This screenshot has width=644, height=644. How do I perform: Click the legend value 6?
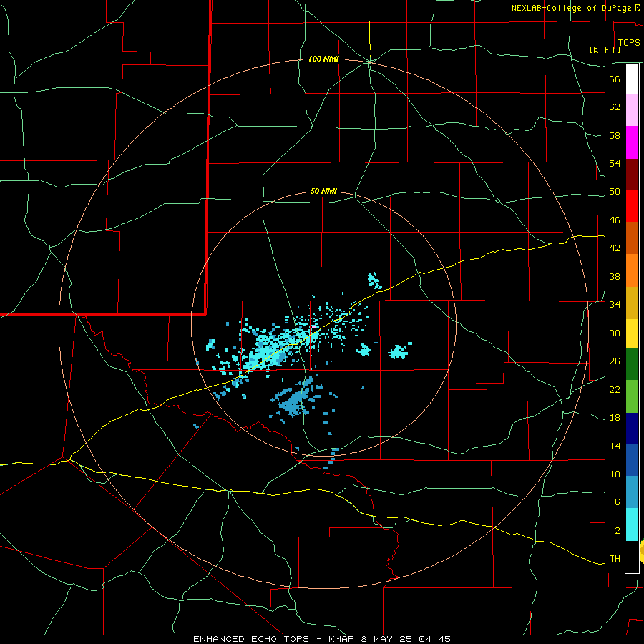click(x=618, y=502)
